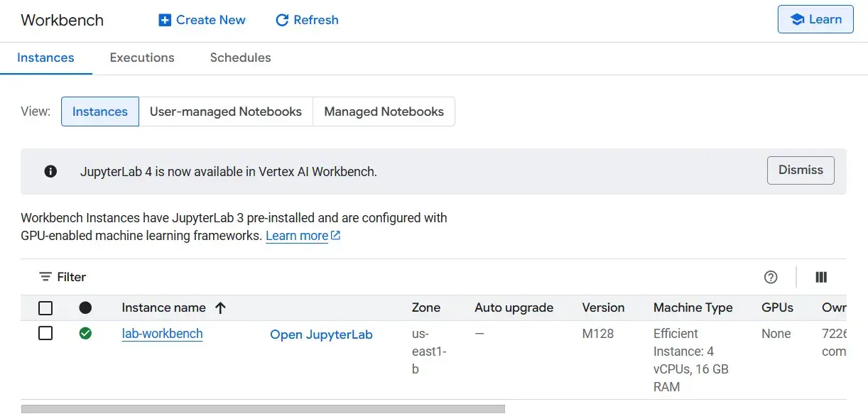Click the filter lines icon
This screenshot has height=414, width=868.
[45, 277]
